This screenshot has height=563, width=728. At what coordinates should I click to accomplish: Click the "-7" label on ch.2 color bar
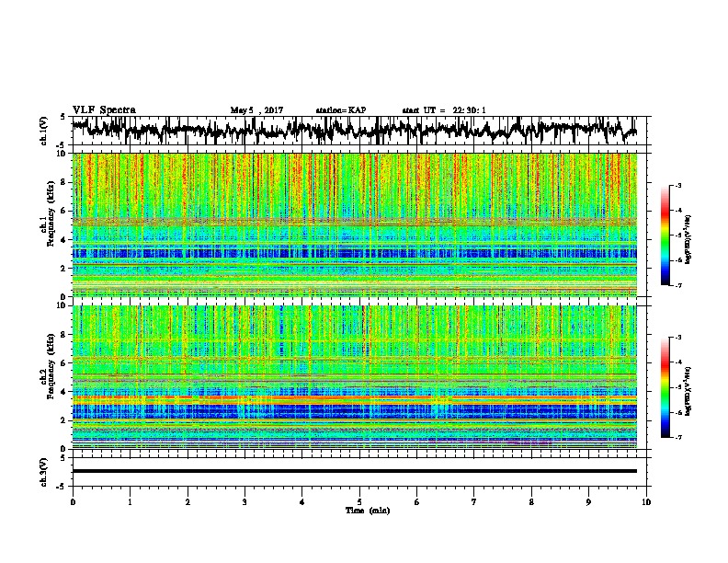coord(677,438)
